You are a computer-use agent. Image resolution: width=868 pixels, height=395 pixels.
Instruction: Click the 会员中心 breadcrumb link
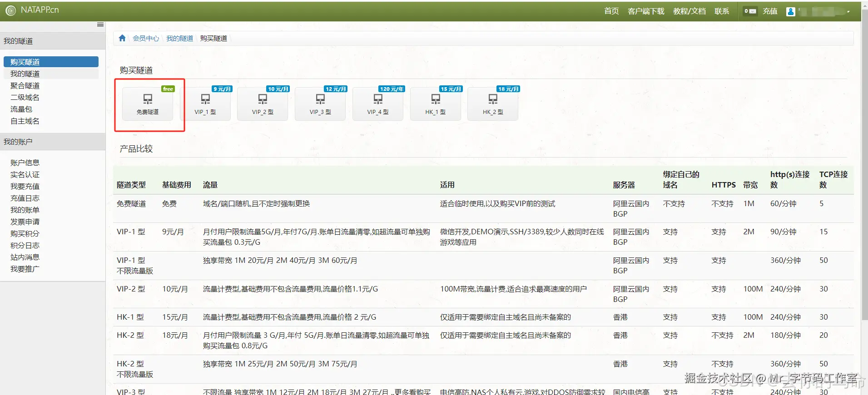click(146, 38)
